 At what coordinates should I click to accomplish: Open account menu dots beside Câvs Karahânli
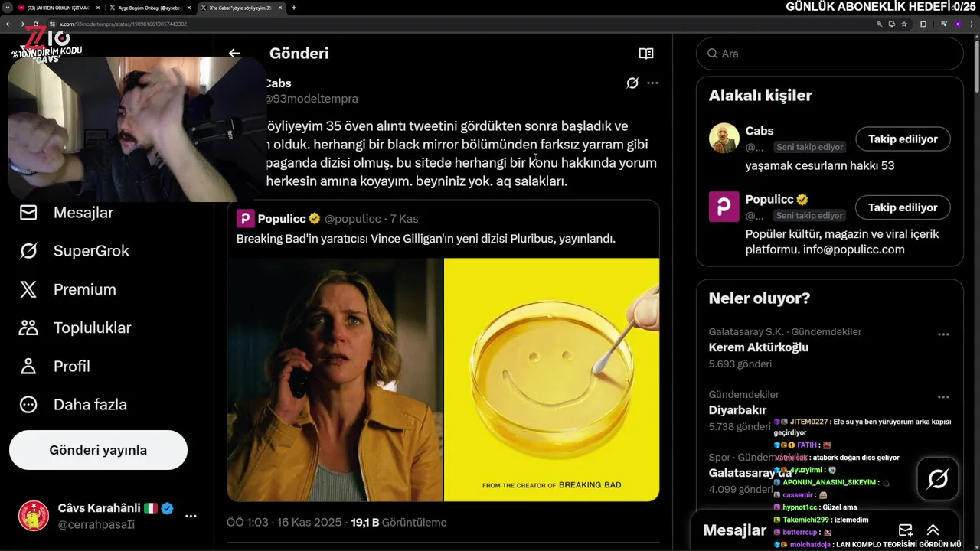[191, 516]
